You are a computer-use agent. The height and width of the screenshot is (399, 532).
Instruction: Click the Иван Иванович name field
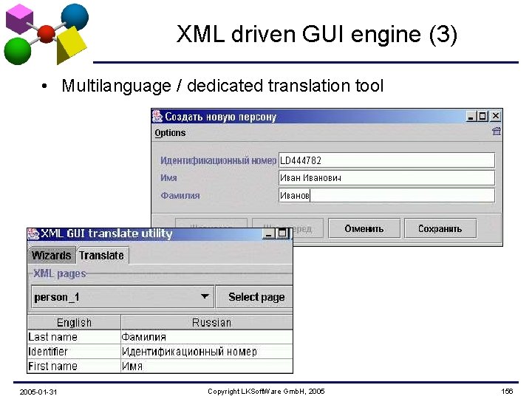(x=386, y=178)
